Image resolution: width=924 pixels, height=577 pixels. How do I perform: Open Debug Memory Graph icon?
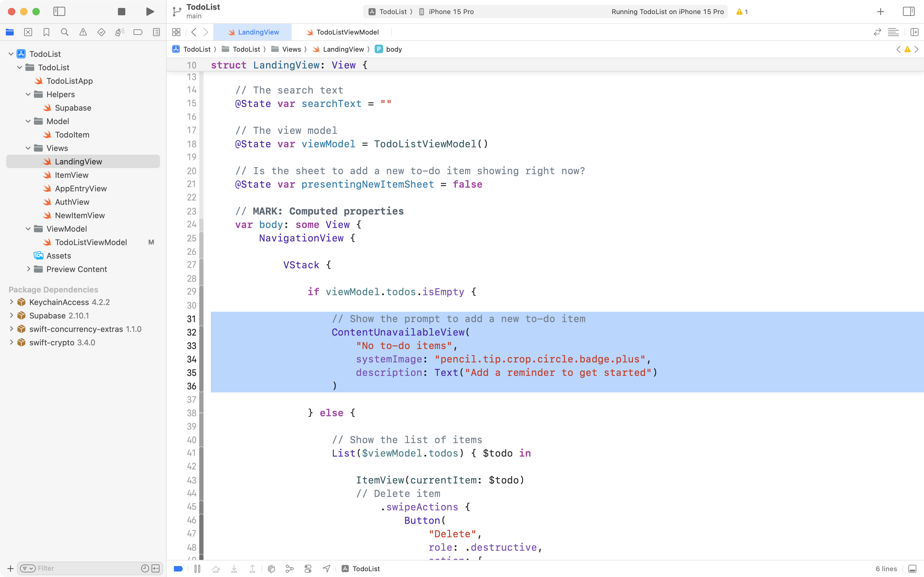(x=290, y=569)
